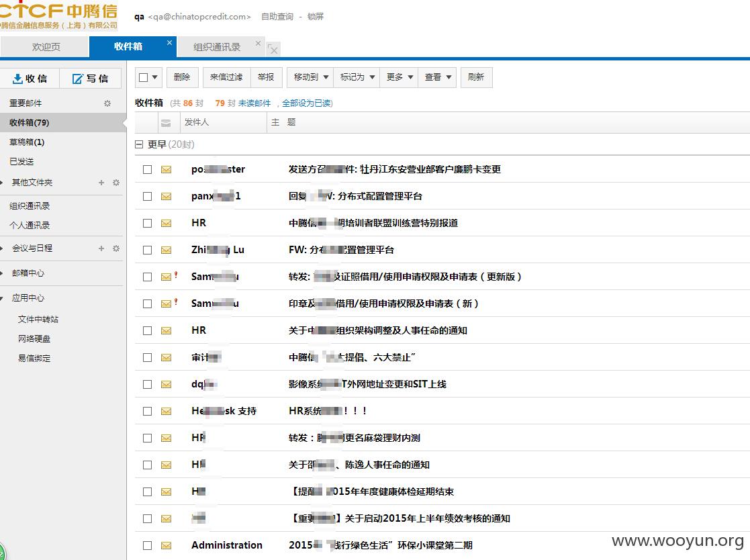
Task: Click envelope icon of 组织架构调整 email
Action: tap(166, 330)
